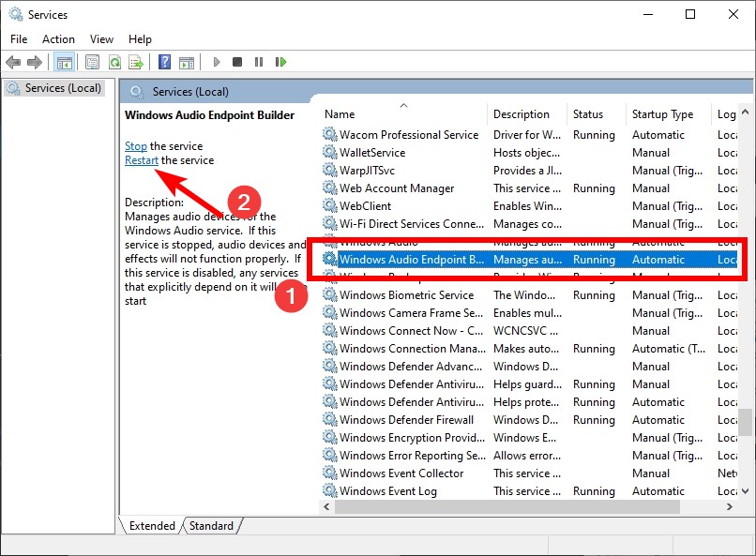Screen dimensions: 756x556
Task: Select the gear icon beside Web Account Manager
Action: [330, 188]
